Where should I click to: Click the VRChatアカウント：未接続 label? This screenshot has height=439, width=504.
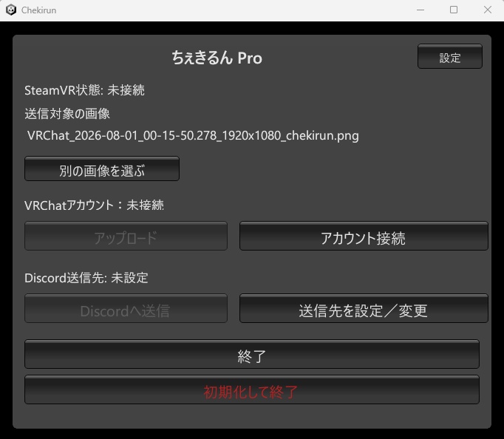(x=94, y=205)
